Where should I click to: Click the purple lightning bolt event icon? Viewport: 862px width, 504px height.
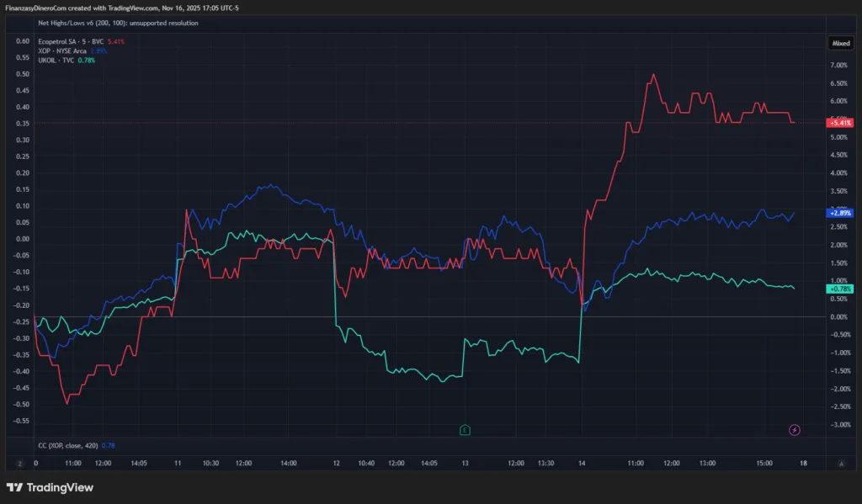[795, 430]
